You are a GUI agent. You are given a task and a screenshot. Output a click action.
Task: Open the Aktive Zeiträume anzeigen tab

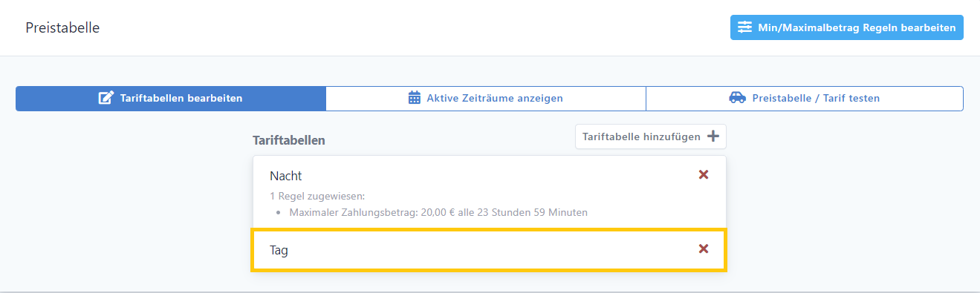pos(486,98)
